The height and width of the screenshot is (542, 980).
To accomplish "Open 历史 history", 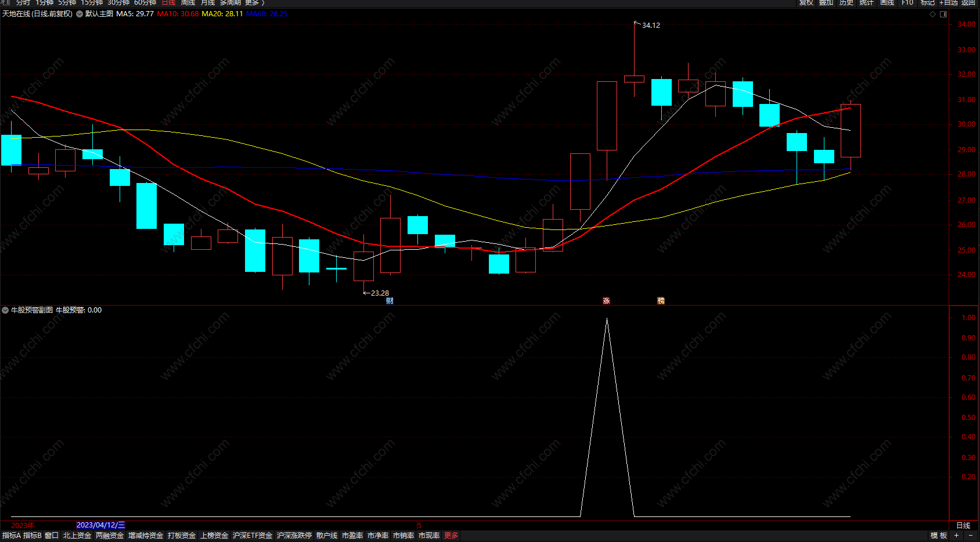I will 846,3.
